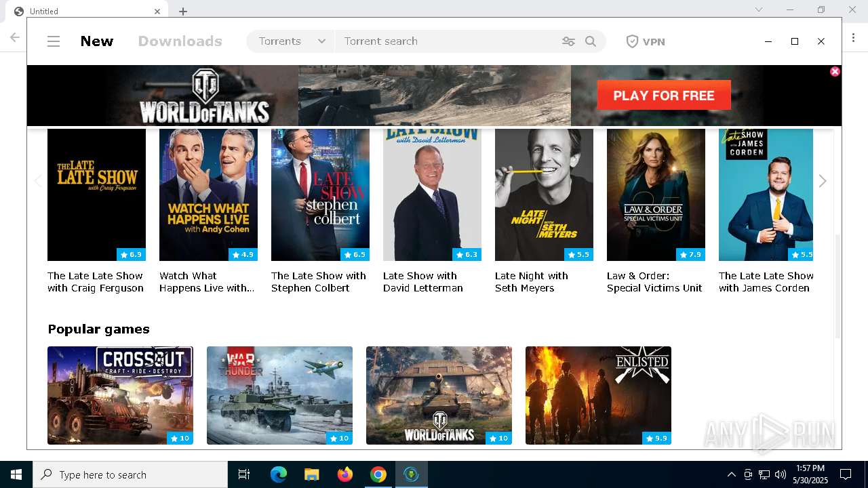Screen dimensions: 868x488
Task: Open network tray icon
Action: [764, 474]
